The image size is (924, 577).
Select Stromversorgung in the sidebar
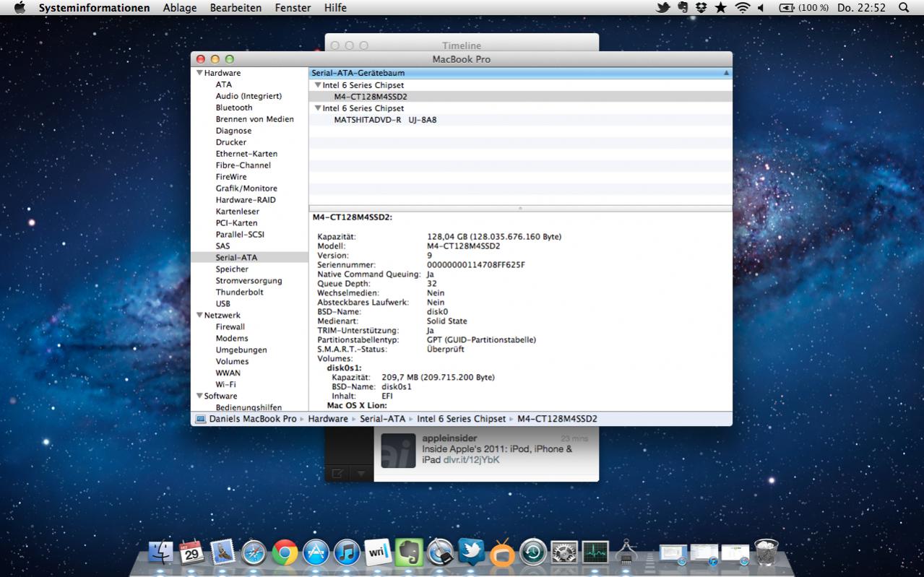tap(249, 281)
